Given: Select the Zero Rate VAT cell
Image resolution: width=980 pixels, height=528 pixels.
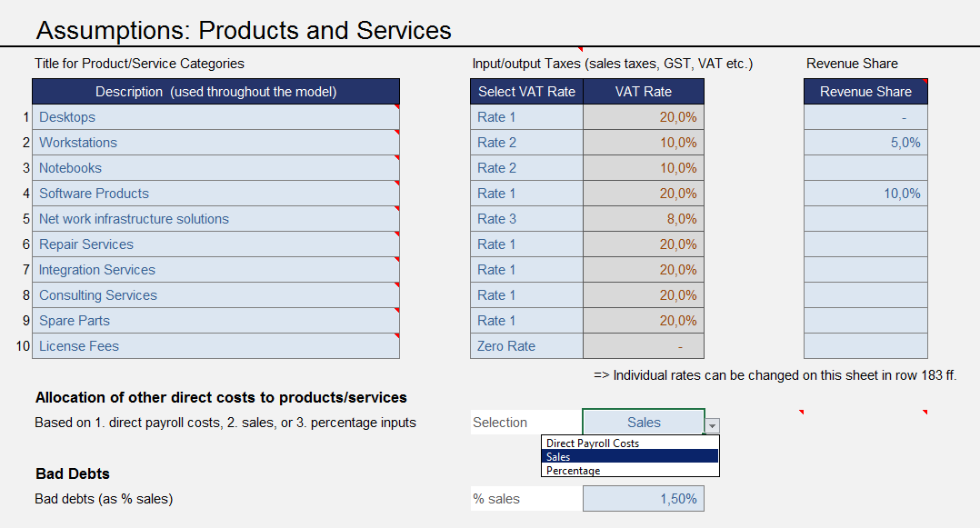Looking at the screenshot, I should pyautogui.click(x=527, y=346).
